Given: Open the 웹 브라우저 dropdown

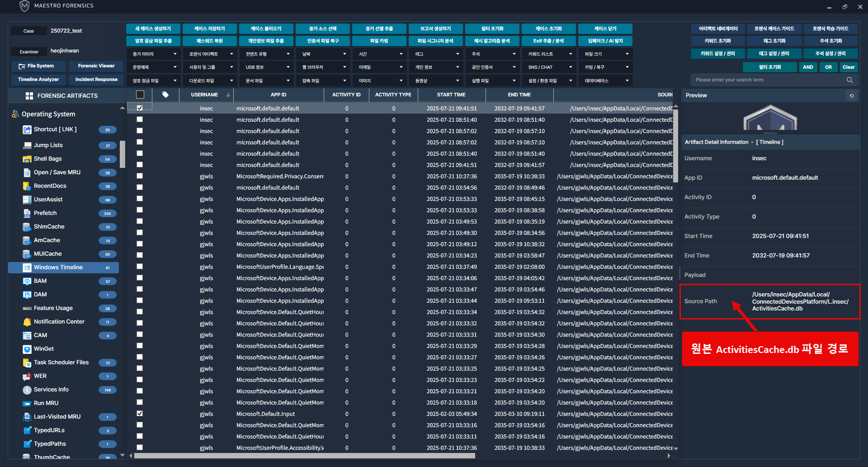Looking at the screenshot, I should click(x=323, y=67).
